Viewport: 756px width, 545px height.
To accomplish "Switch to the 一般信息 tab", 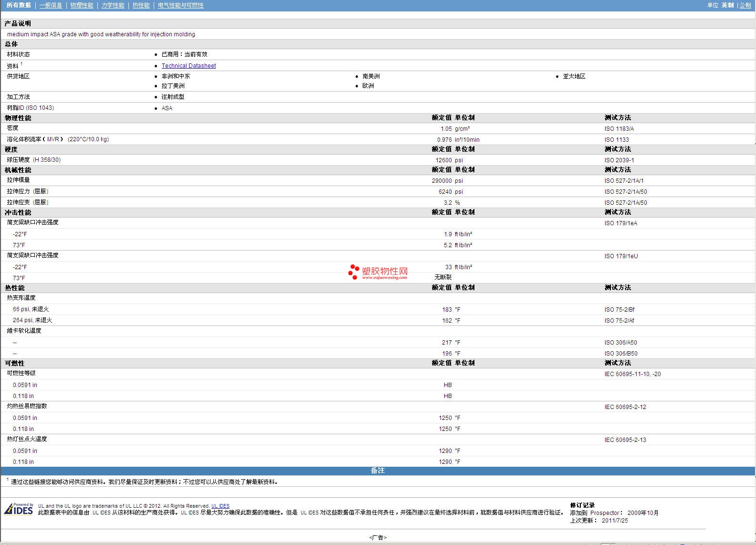I will [51, 5].
